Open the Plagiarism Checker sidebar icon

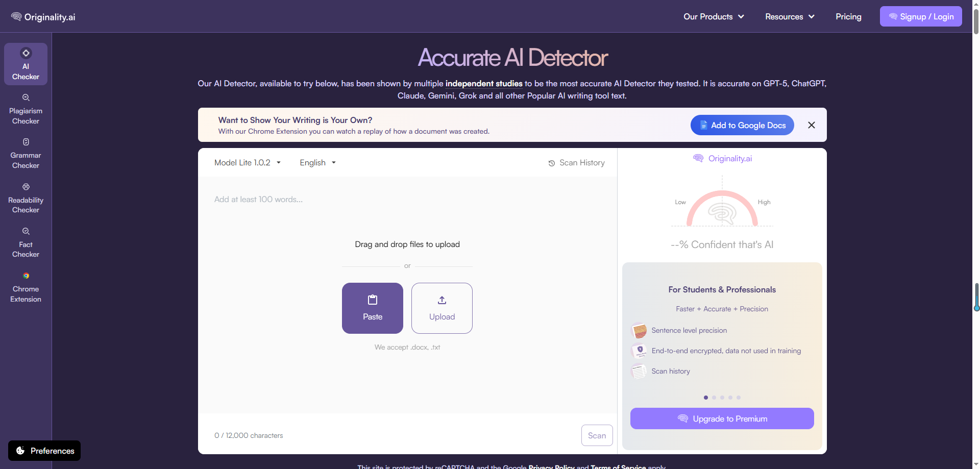coord(26,97)
